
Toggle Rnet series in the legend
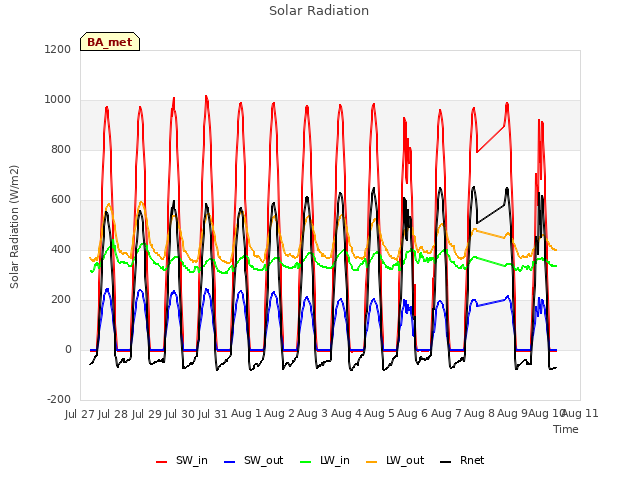tap(462, 460)
